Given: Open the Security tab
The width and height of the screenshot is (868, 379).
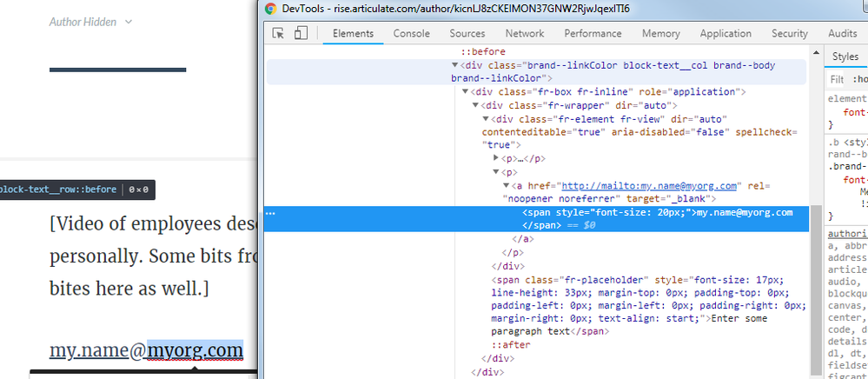Looking at the screenshot, I should pos(789,33).
